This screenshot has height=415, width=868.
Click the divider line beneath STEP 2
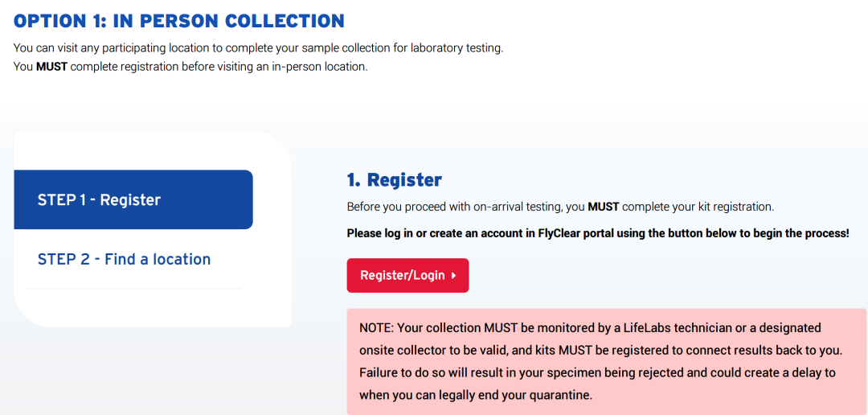pyautogui.click(x=133, y=289)
